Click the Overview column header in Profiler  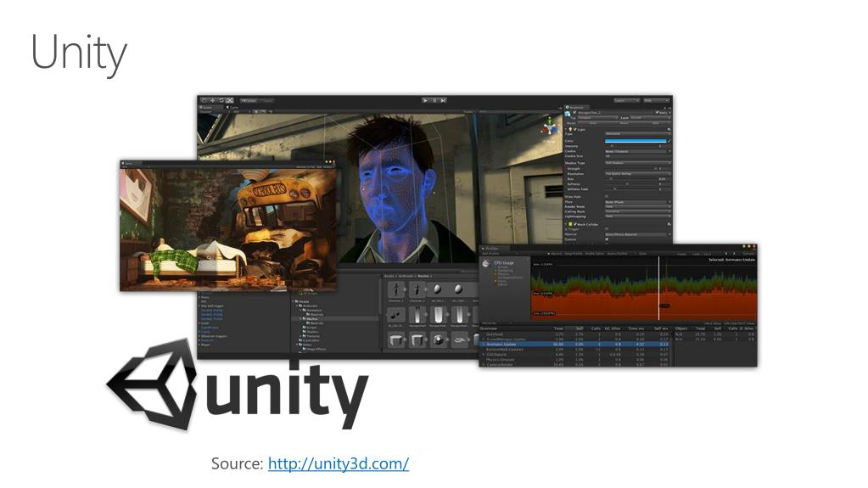(x=489, y=328)
